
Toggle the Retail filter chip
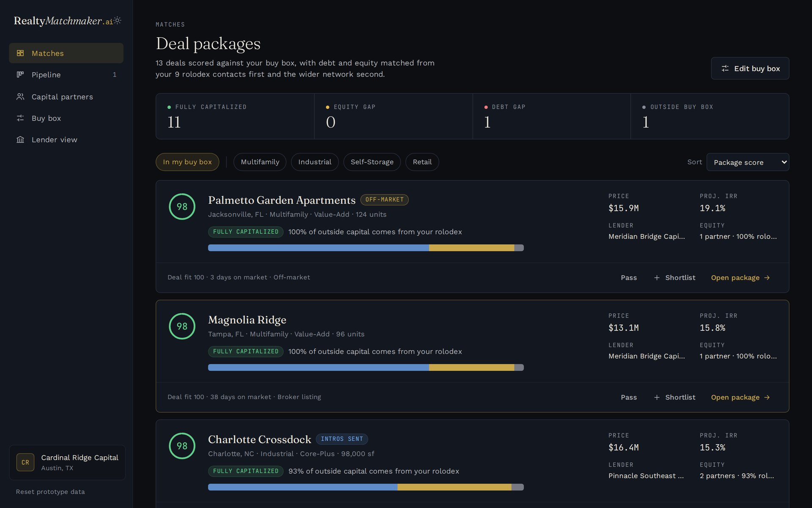click(x=422, y=162)
